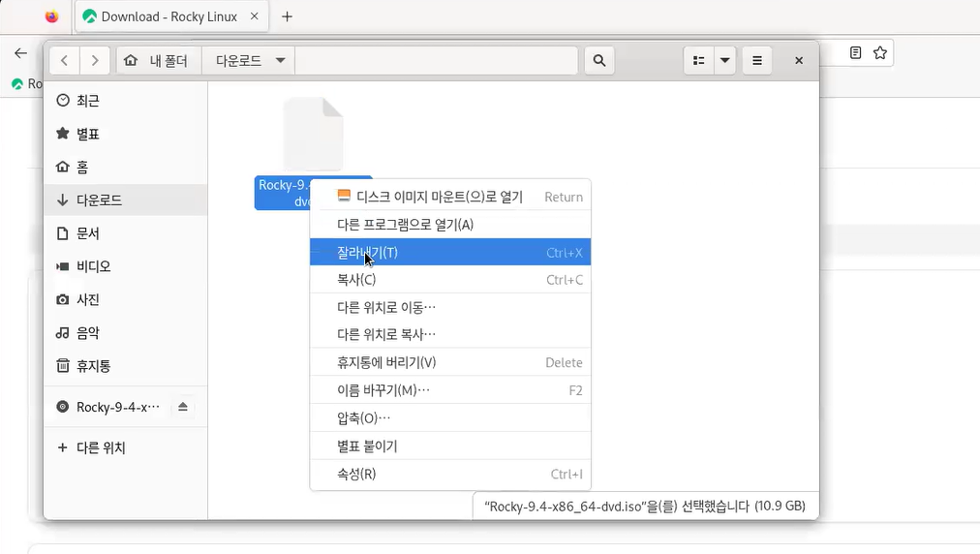Select 잘라내기(T) from context menu
This screenshot has height=554, width=980.
[x=450, y=252]
